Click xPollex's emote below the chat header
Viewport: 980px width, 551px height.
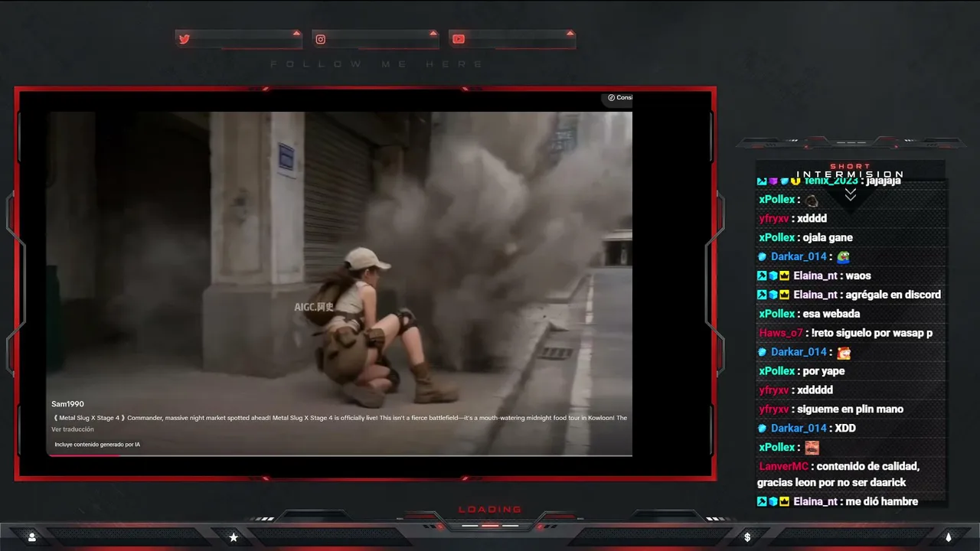(812, 201)
